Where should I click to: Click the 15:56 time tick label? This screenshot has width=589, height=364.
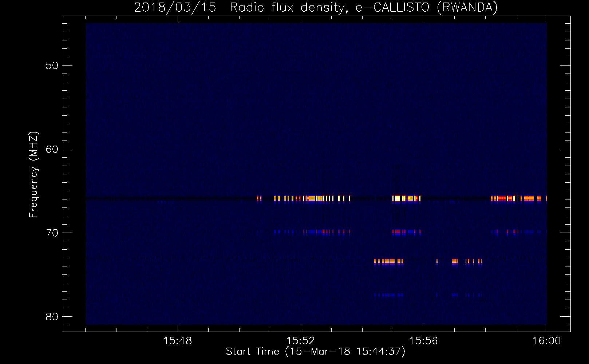click(x=424, y=341)
